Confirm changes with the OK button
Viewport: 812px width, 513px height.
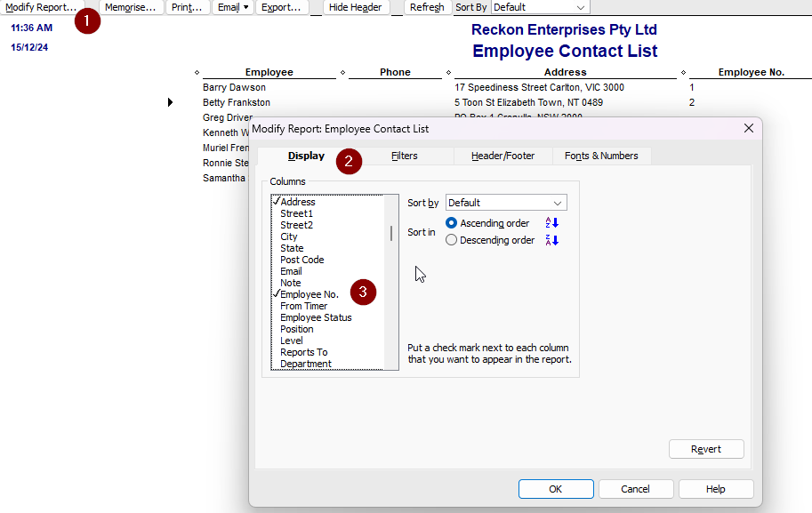pos(556,489)
